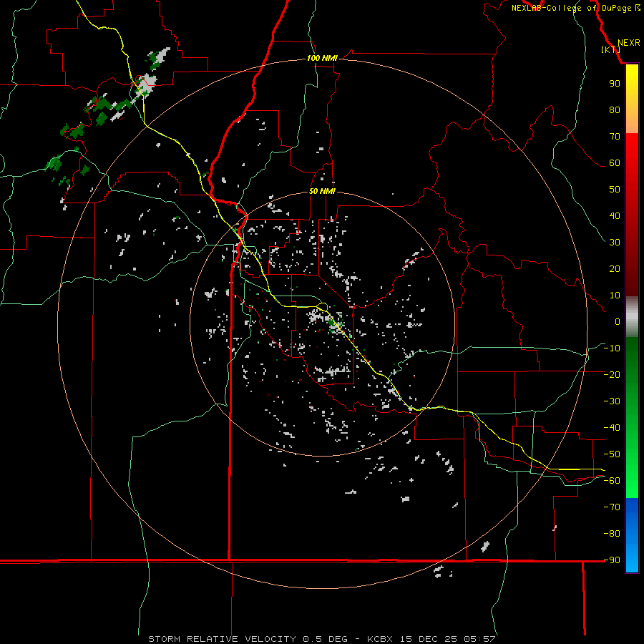Click the -60 knot scale value
This screenshot has height=644, width=644.
pos(612,481)
